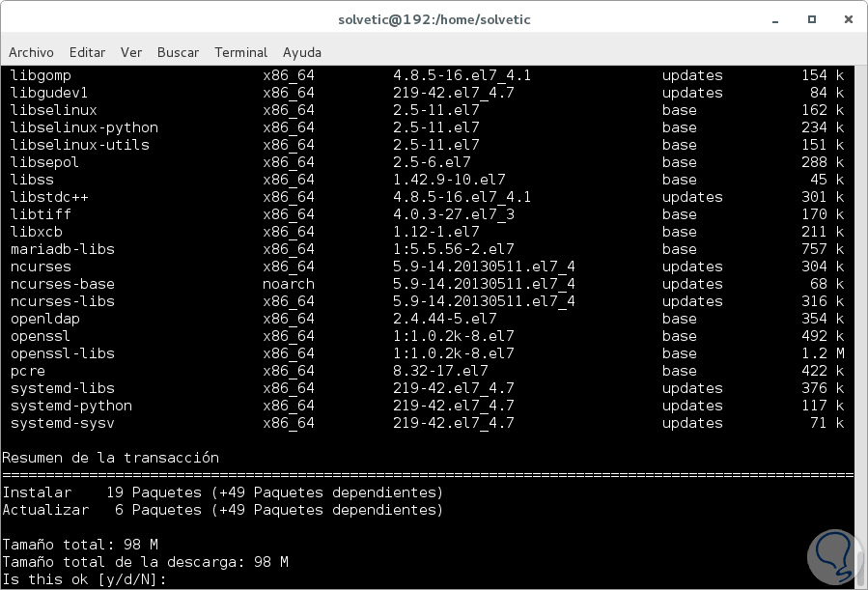868x590 pixels.
Task: Click the 1.2 M size of openssl-libs
Action: 823,353
